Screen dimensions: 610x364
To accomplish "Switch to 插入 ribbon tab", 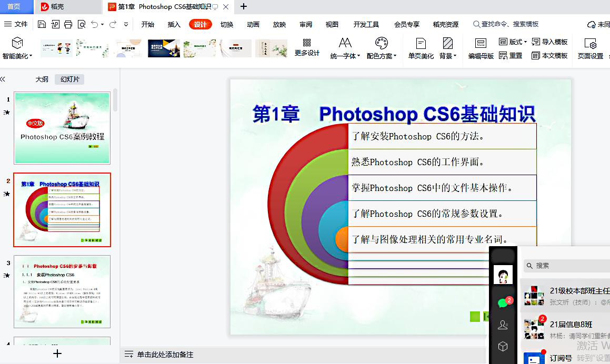I will [174, 25].
